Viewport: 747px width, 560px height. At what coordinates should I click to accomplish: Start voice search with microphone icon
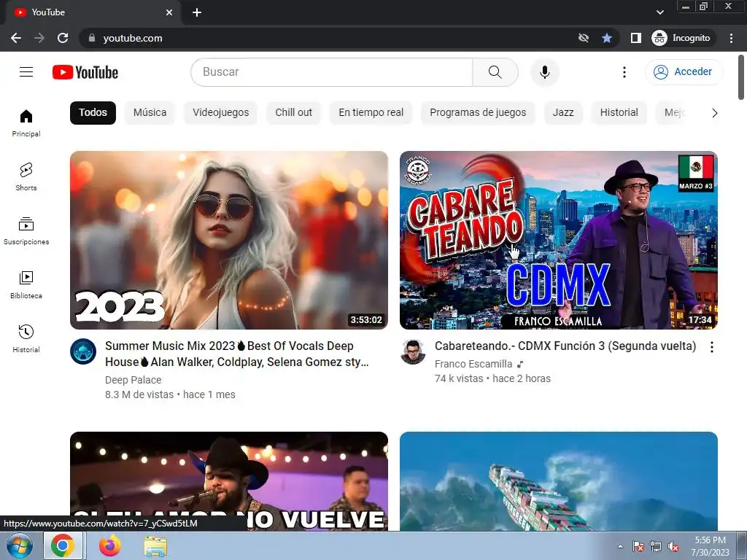544,72
